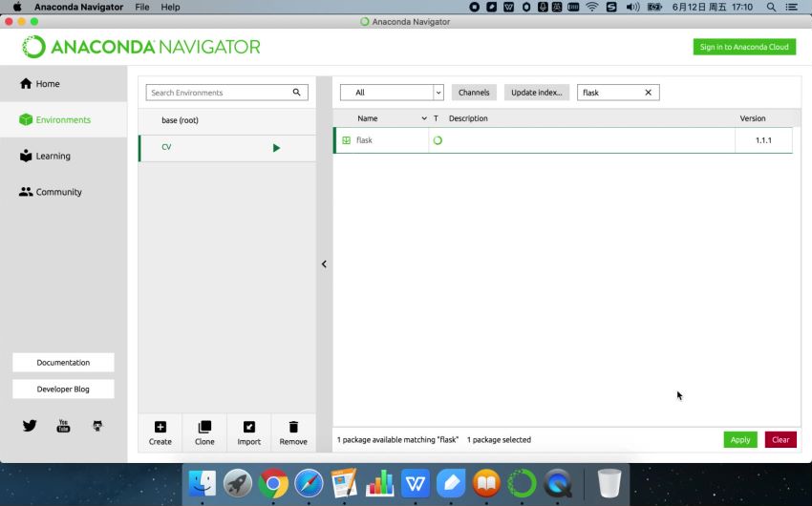Viewport: 812px width, 506px height.
Task: Click the Documentation button
Action: pyautogui.click(x=63, y=363)
